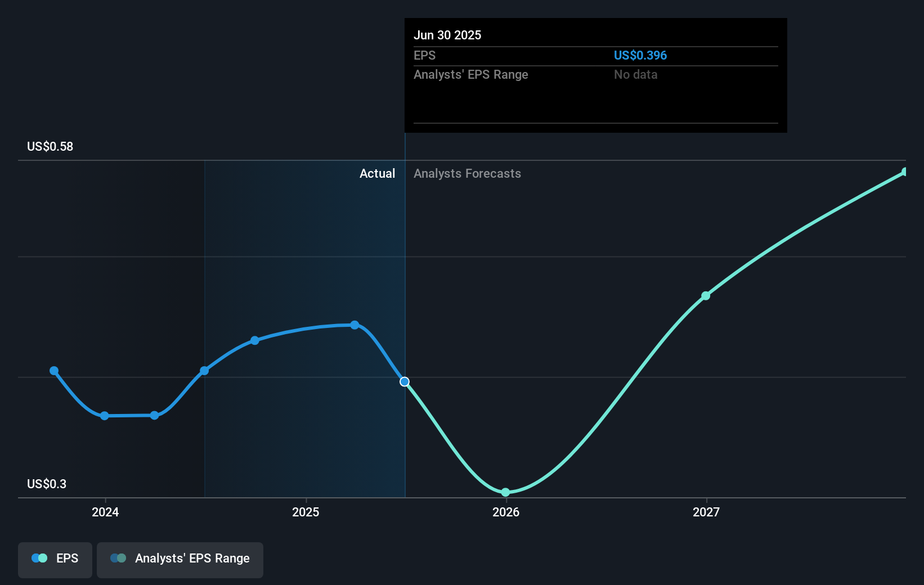Screen dimensions: 924x585
Task: Select the EPS data point at 2024 tick
Action: click(105, 416)
